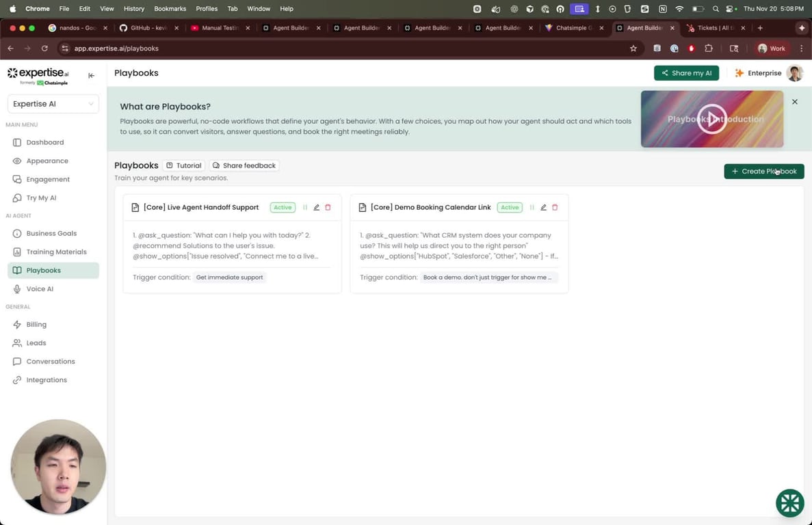Click the 'Get immediate support' trigger tag
The height and width of the screenshot is (525, 812).
(229, 278)
